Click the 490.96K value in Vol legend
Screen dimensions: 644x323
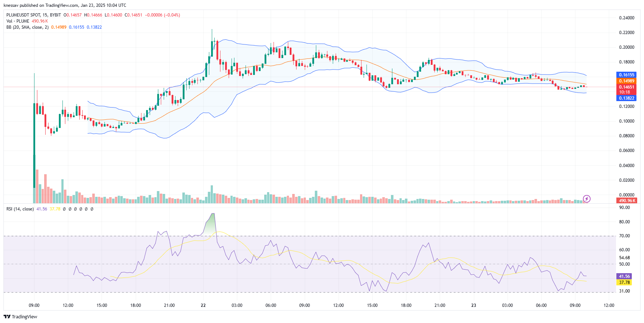[x=40, y=21]
